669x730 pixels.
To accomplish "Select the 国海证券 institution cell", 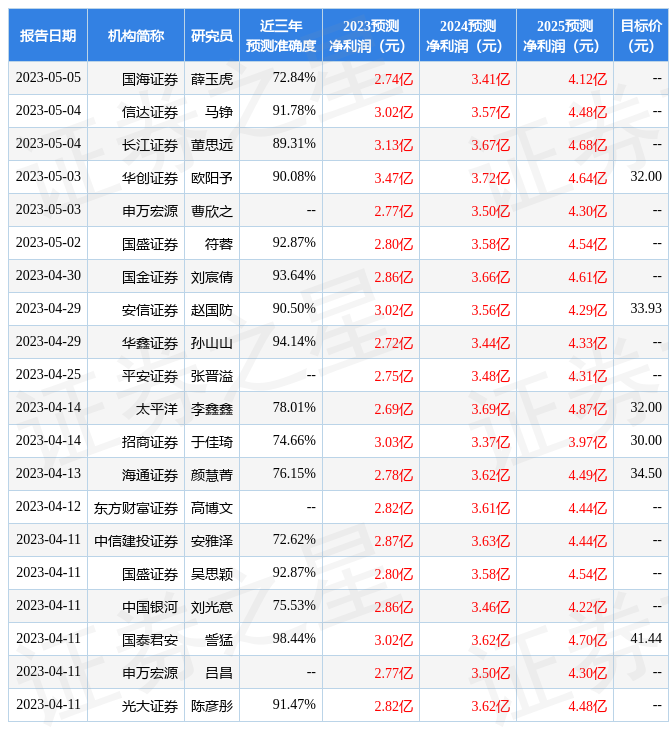I will coord(135,78).
